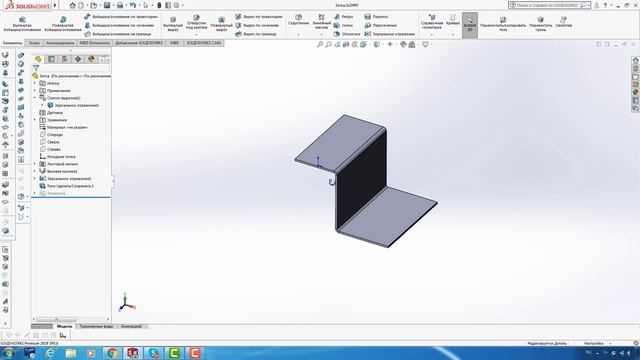Screen dimensions: 640x360
Task: Open the Features ribbon tab
Action: tap(13, 43)
